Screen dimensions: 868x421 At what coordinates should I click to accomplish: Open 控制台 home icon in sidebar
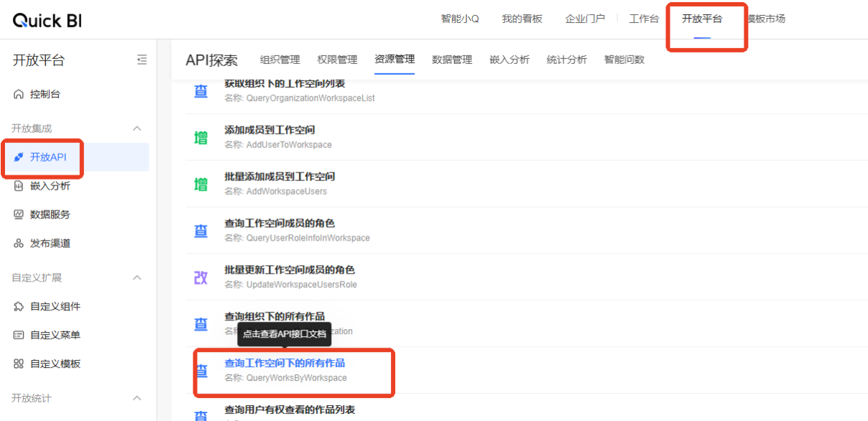[x=19, y=94]
